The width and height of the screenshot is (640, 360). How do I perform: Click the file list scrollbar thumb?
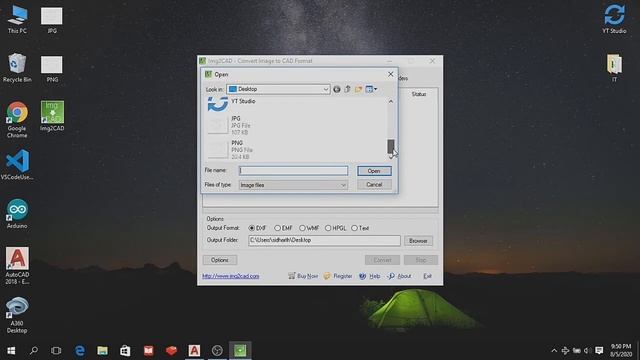point(391,147)
